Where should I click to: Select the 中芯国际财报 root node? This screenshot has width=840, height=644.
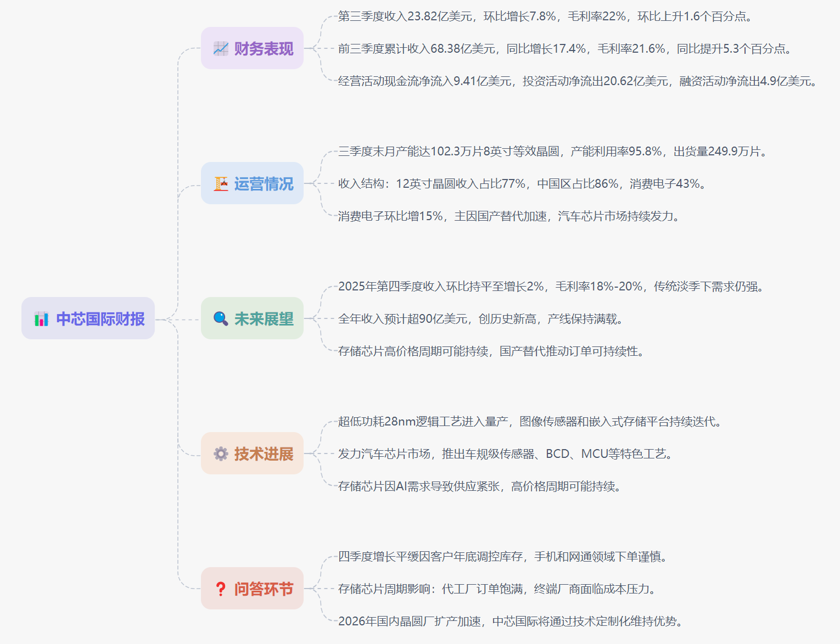(100, 319)
